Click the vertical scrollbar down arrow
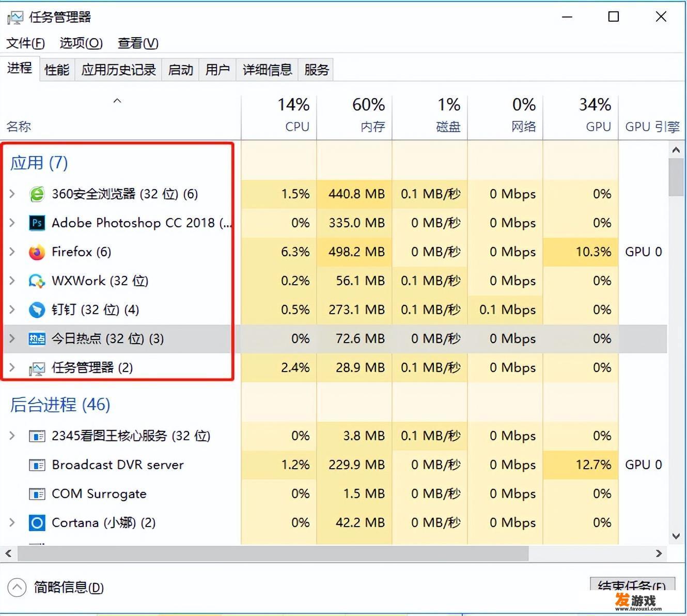The image size is (687, 616). [676, 536]
